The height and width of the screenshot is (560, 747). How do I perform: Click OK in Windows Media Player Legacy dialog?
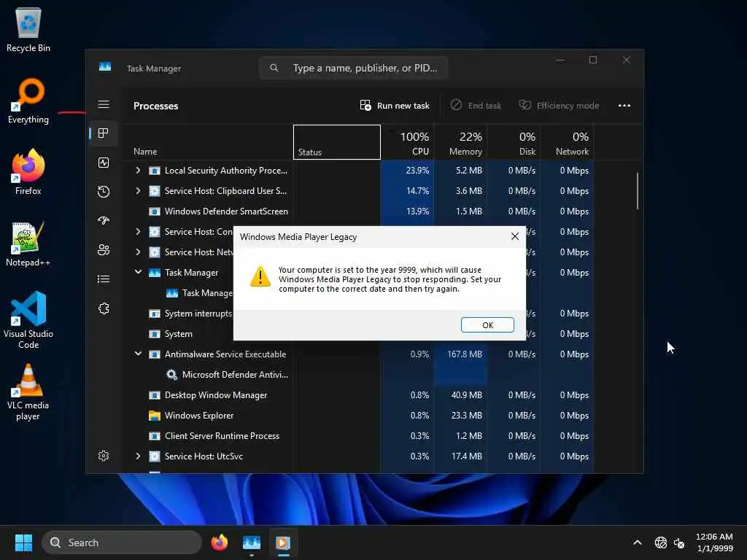(487, 324)
